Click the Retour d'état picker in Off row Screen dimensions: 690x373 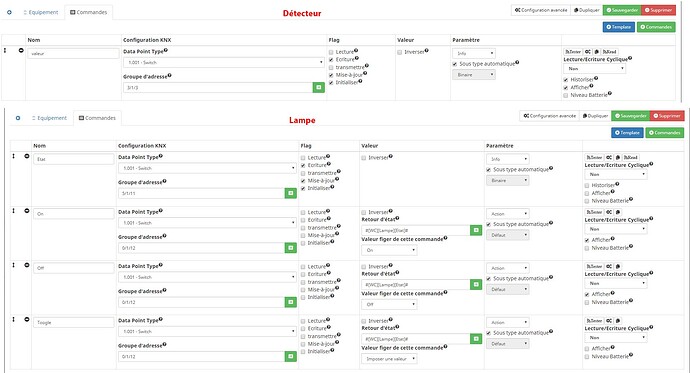[x=476, y=285]
